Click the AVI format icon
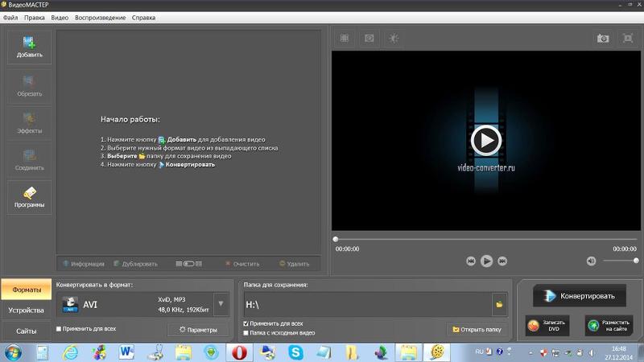644x362 pixels. [x=70, y=305]
